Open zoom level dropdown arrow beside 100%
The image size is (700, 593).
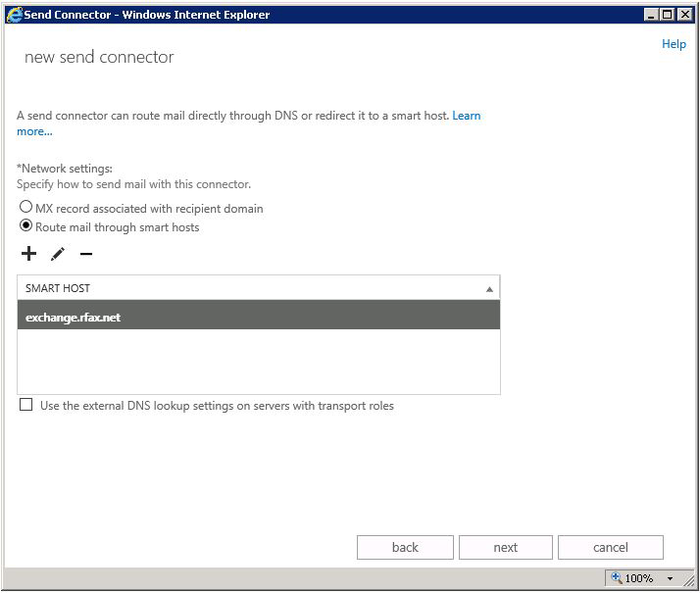tap(671, 578)
